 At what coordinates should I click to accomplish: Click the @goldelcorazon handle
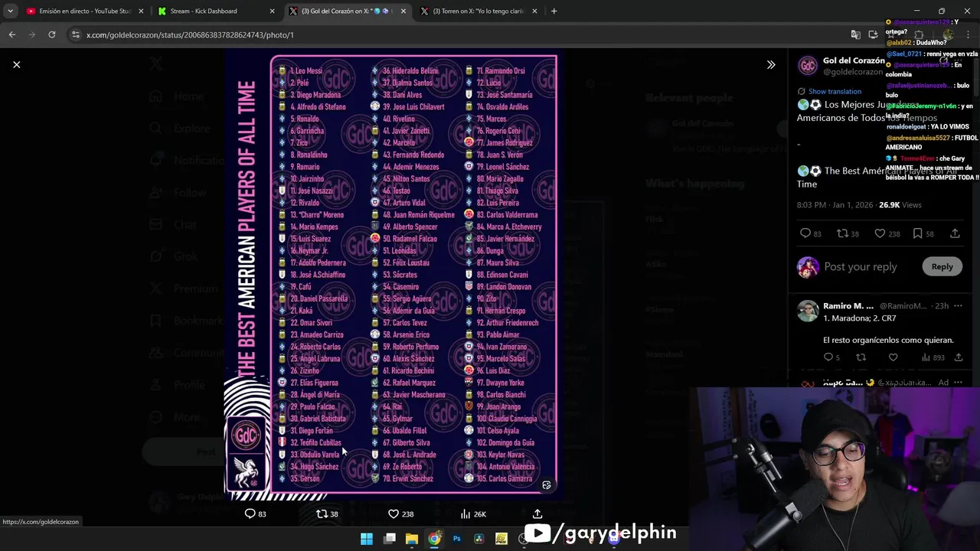coord(853,71)
